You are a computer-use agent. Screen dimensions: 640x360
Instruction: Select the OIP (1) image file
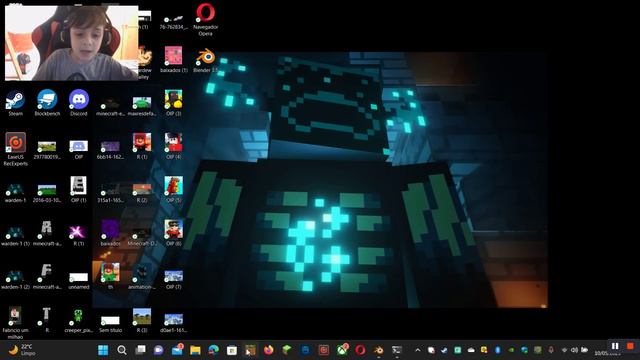click(78, 189)
